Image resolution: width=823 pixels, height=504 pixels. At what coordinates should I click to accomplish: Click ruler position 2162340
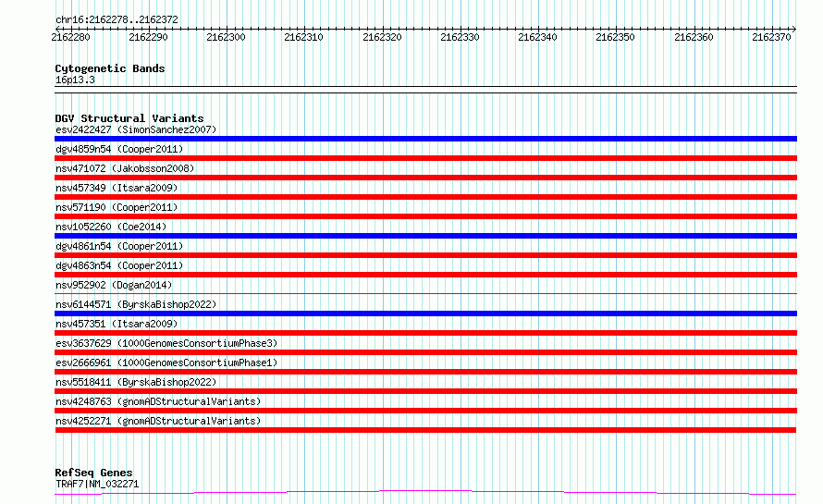coord(537,37)
